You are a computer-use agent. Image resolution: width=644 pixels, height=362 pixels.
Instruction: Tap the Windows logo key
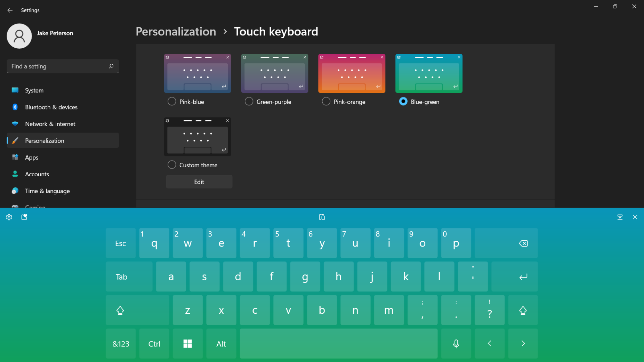pyautogui.click(x=188, y=344)
